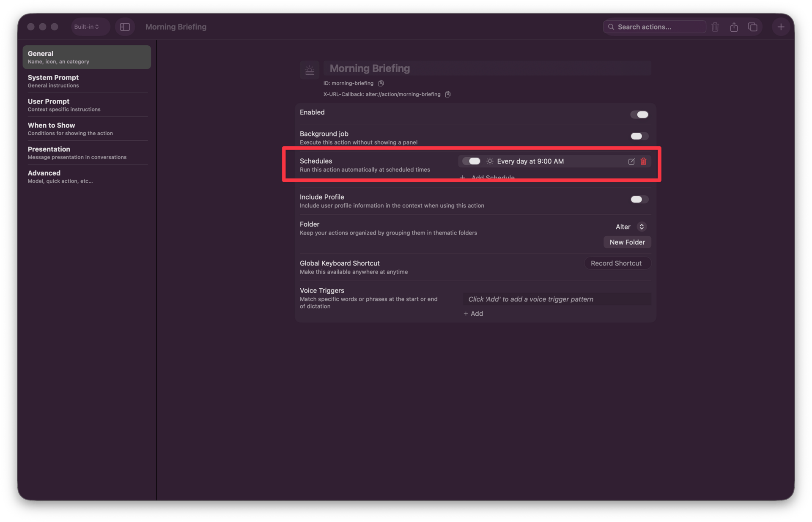The width and height of the screenshot is (812, 522).
Task: Edit the 9:00 AM schedule
Action: tap(631, 161)
